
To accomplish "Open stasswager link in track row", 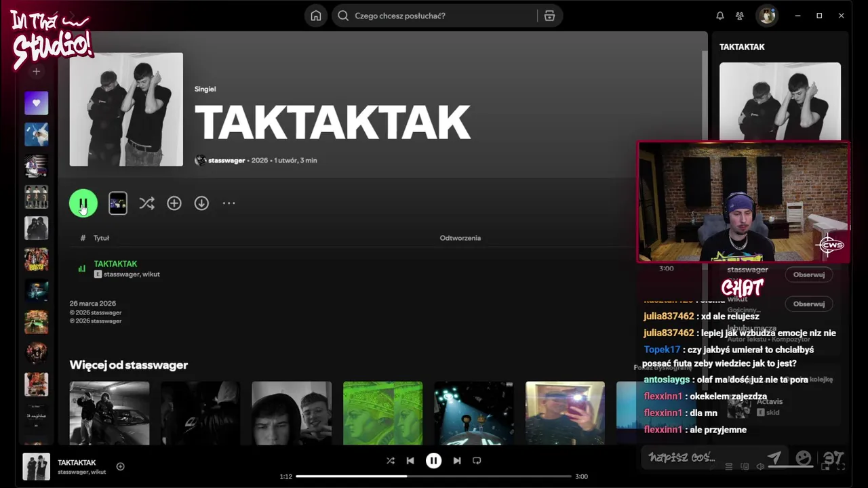I will tap(121, 274).
